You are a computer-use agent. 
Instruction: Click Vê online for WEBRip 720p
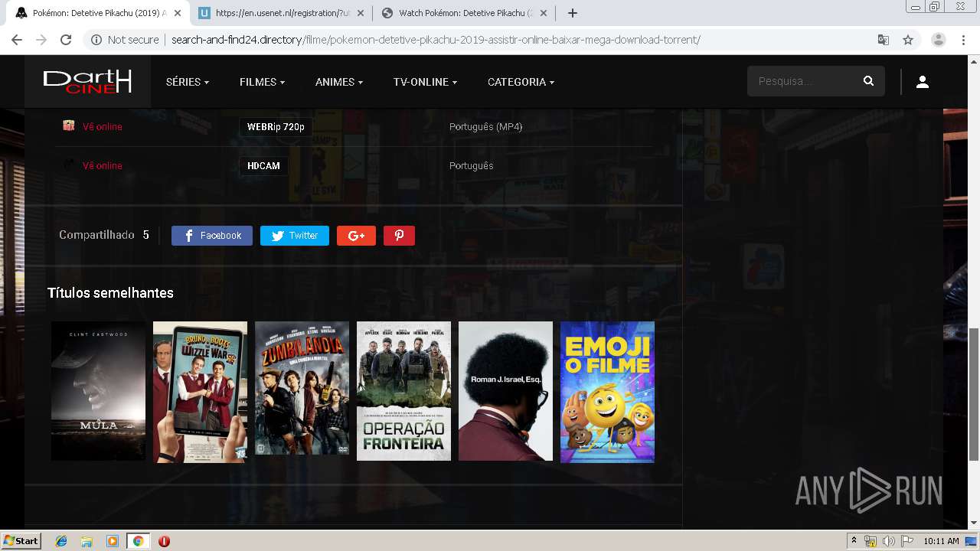point(102,126)
